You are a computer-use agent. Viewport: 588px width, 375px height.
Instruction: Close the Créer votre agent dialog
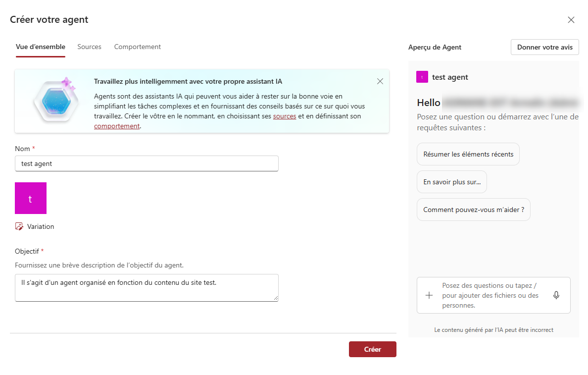[571, 20]
